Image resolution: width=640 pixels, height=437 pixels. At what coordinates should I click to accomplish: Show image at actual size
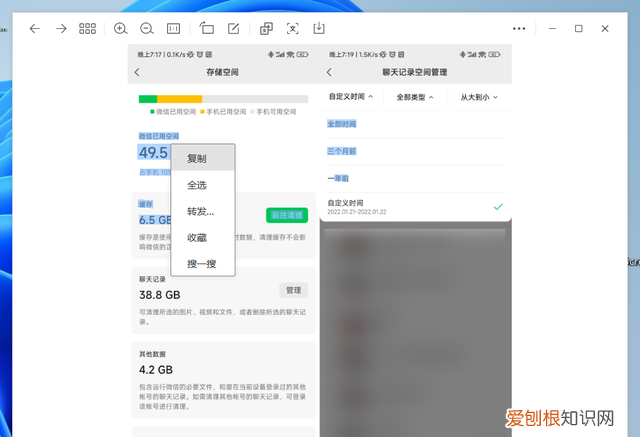tap(173, 29)
